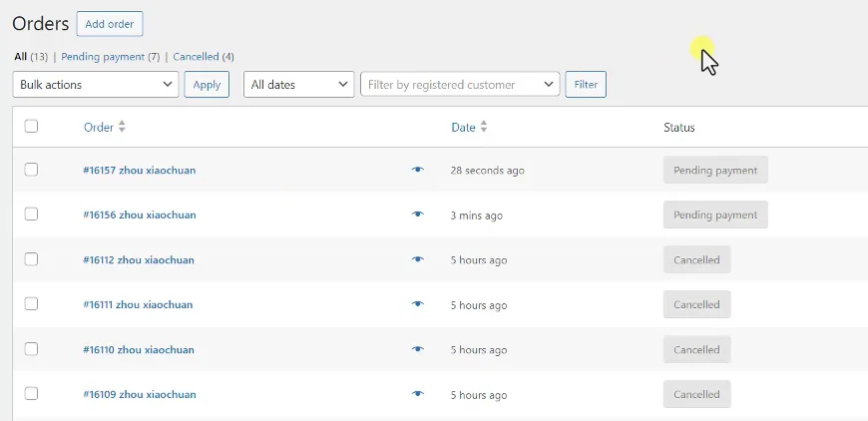Preview order #16157 with eye icon
This screenshot has height=421, width=868.
418,170
